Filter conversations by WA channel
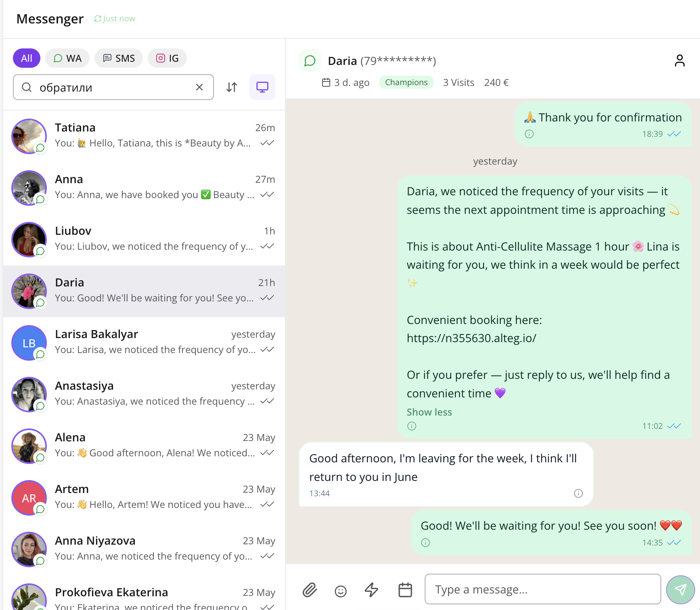Image resolution: width=700 pixels, height=610 pixels. (68, 58)
